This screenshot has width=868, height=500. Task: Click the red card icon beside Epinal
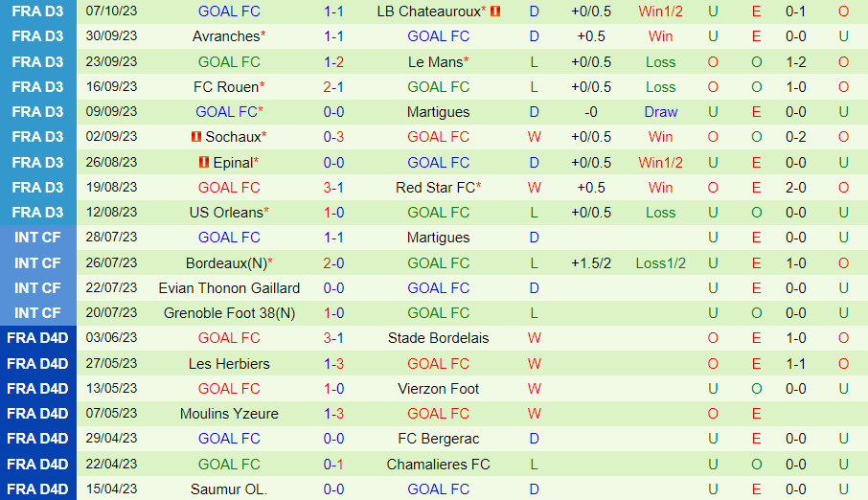[203, 162]
